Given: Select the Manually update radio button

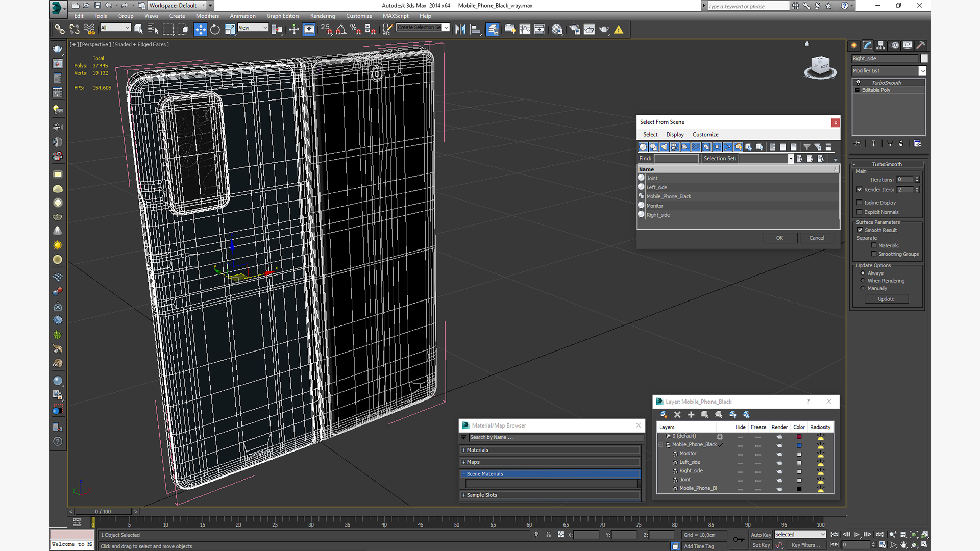Looking at the screenshot, I should click(x=863, y=288).
